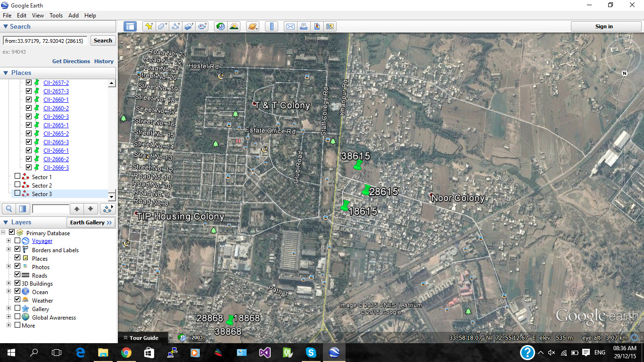Toggle sunlight across the landscape
Image resolution: width=644 pixels, height=362 pixels.
(x=234, y=26)
